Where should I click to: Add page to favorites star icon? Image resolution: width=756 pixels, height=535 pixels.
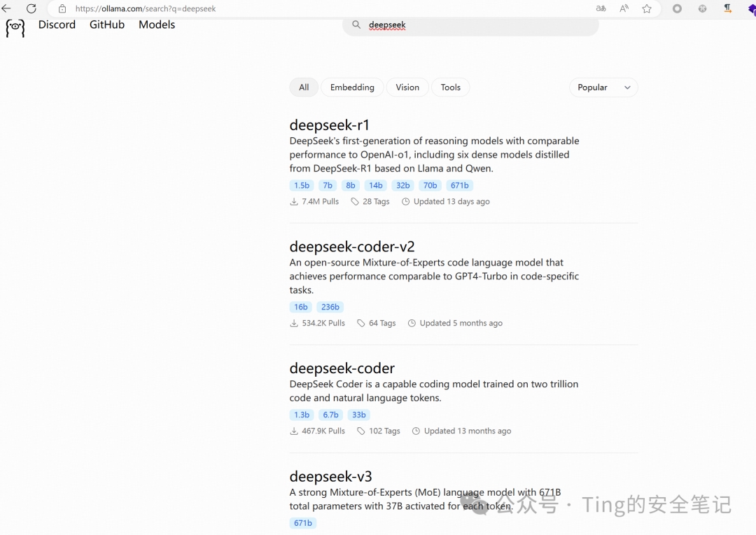pos(647,8)
